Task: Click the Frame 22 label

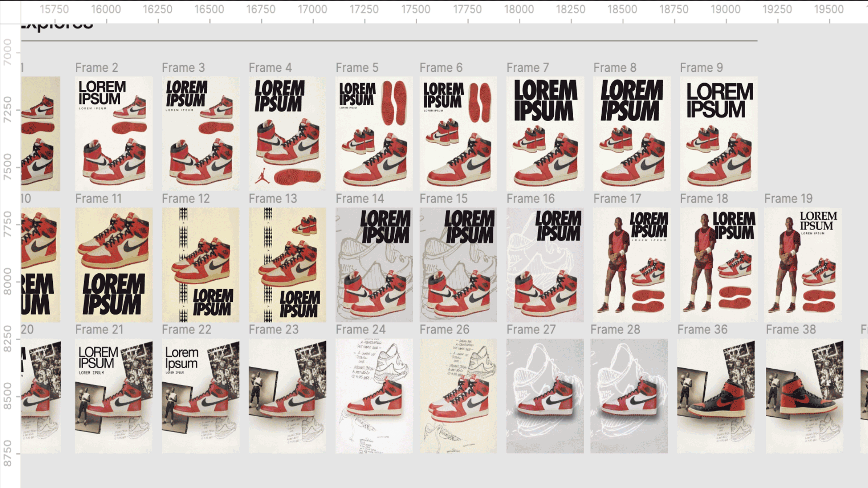Action: (186, 330)
